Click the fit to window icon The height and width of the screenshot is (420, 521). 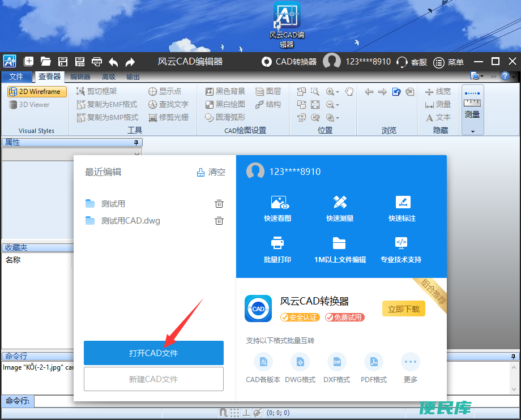(x=315, y=105)
